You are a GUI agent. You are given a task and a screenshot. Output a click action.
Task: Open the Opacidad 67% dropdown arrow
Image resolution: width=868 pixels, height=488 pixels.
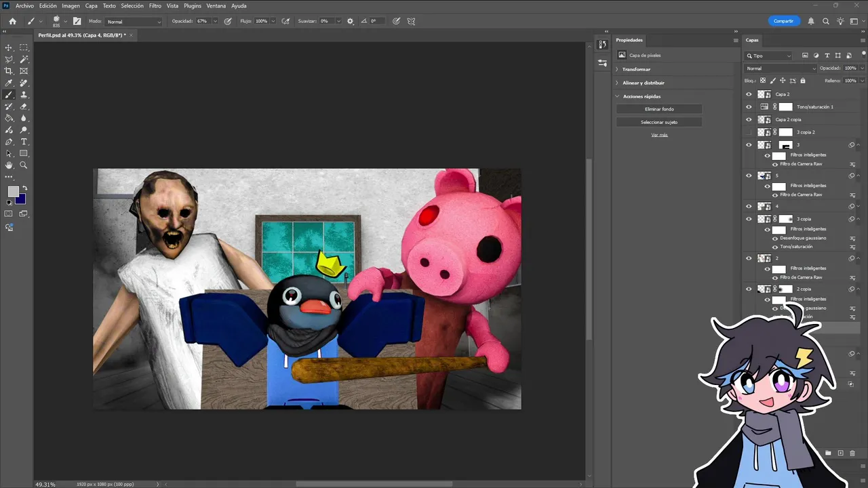tap(215, 21)
